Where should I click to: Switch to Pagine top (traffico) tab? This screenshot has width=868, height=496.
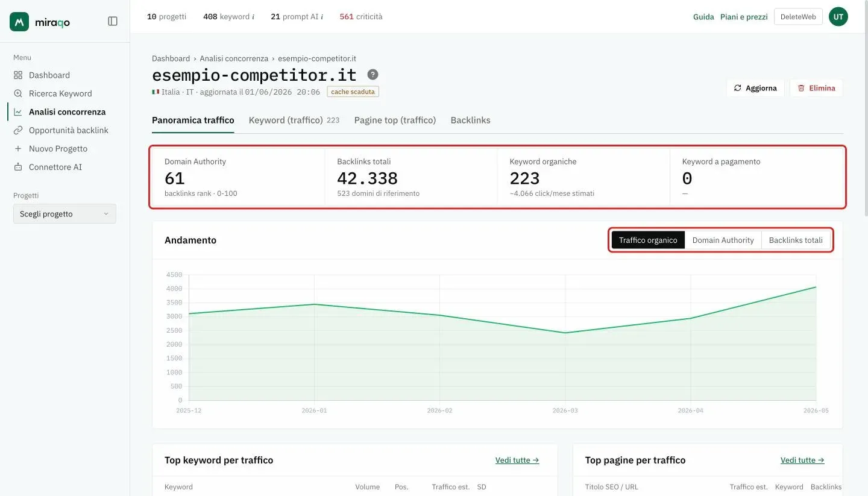tap(395, 120)
